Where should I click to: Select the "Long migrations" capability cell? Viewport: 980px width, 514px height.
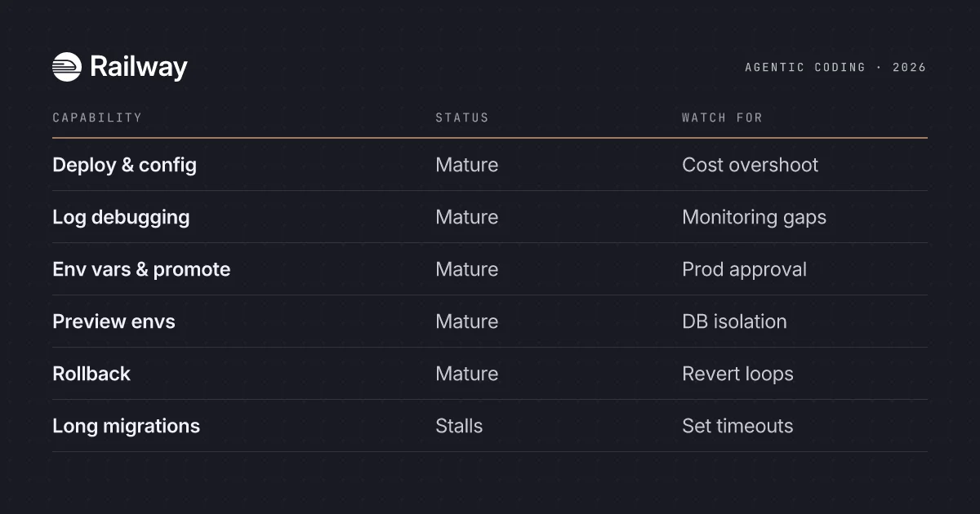point(126,426)
